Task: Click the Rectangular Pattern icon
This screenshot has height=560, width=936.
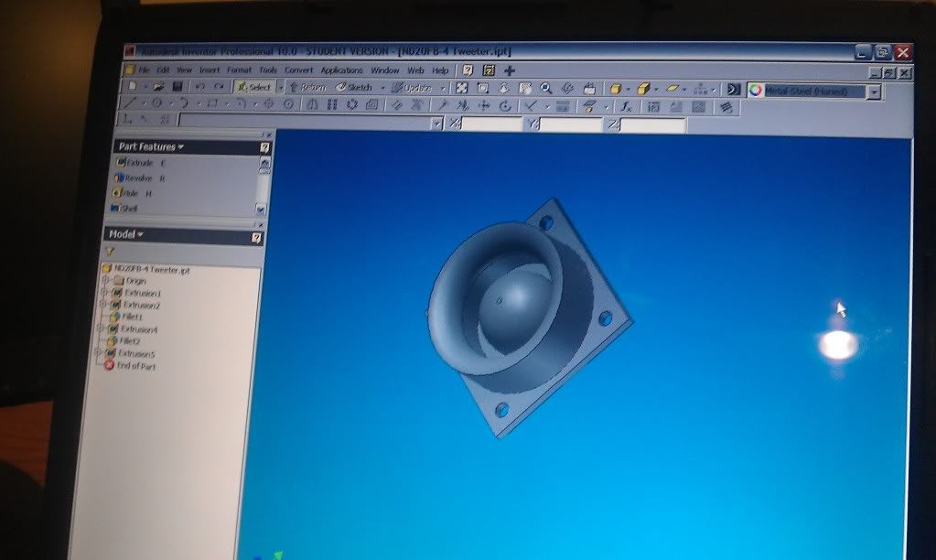Action: coord(332,104)
